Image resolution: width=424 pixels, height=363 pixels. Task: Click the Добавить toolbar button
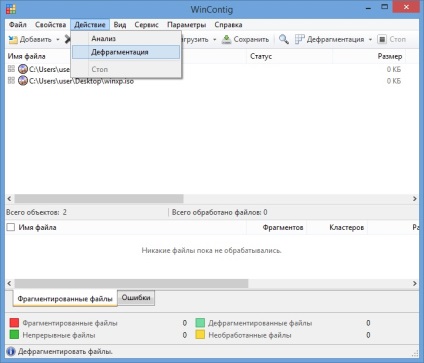click(30, 39)
